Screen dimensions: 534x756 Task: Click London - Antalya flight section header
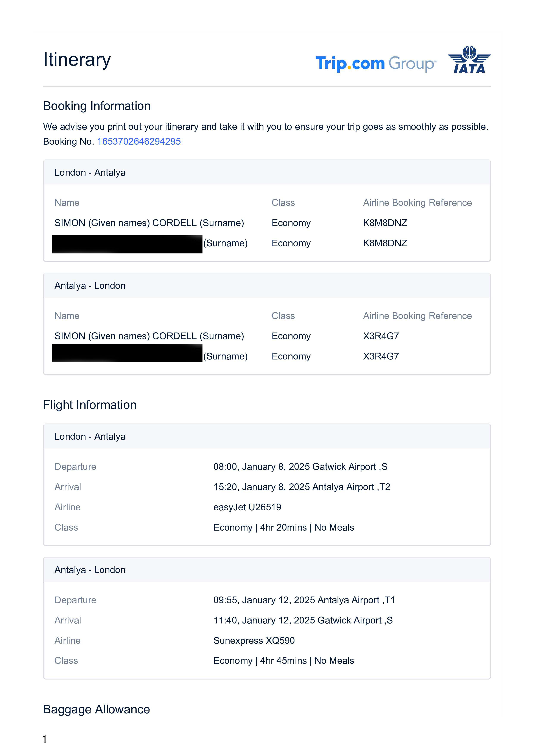tap(90, 436)
